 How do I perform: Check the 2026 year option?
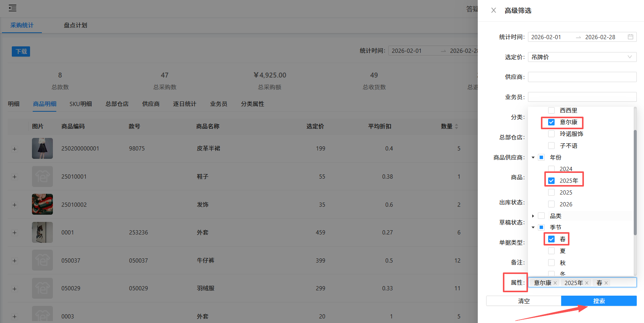[551, 204]
